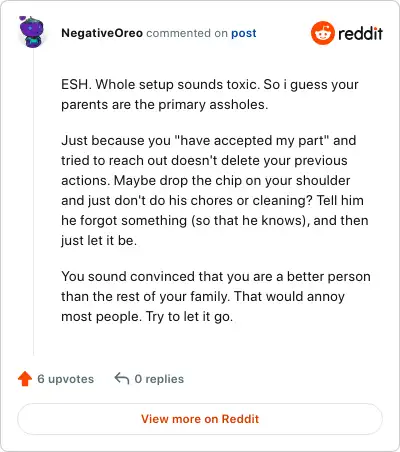Click the line "Maybe drop the chip on your shoulder"
The image size is (400, 452).
(232, 180)
